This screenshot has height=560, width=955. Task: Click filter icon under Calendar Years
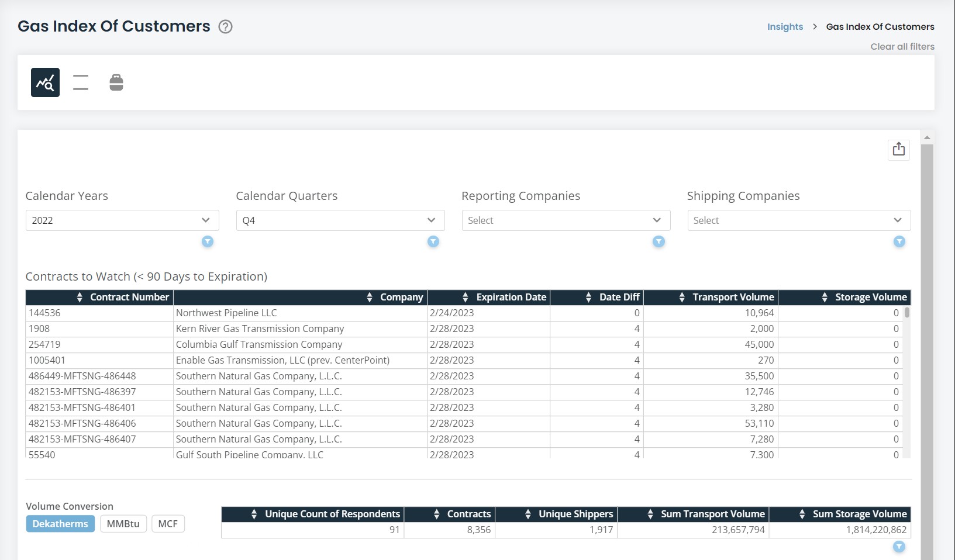(x=208, y=241)
